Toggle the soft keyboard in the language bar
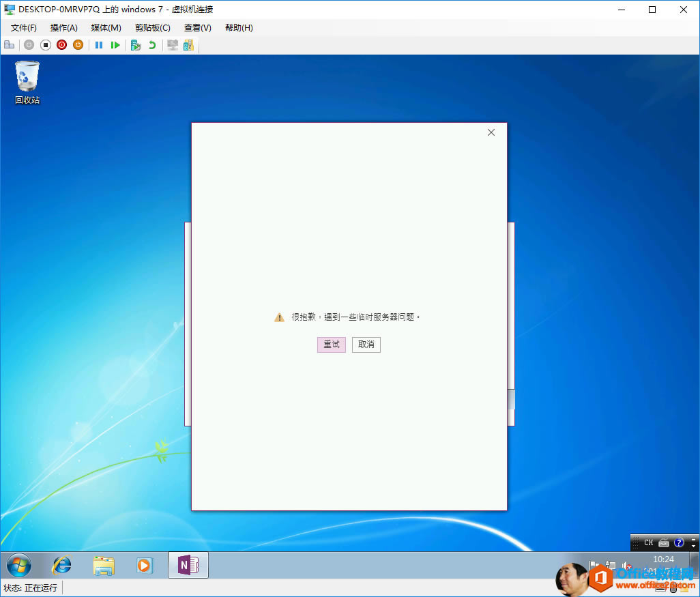The height and width of the screenshot is (597, 700). pos(663,543)
